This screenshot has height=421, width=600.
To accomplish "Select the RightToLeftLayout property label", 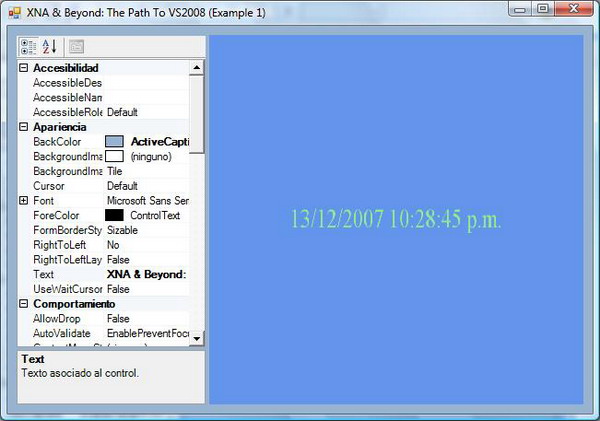I will pyautogui.click(x=67, y=259).
